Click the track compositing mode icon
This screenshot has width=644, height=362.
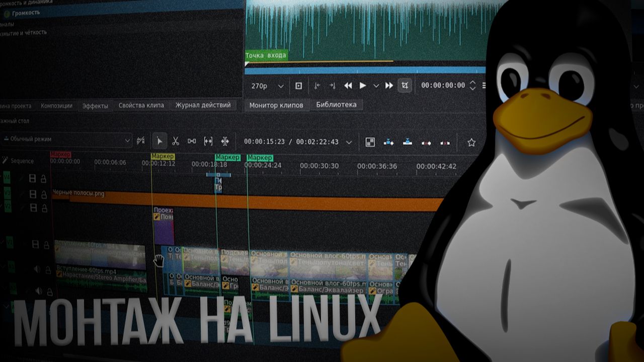pos(370,142)
